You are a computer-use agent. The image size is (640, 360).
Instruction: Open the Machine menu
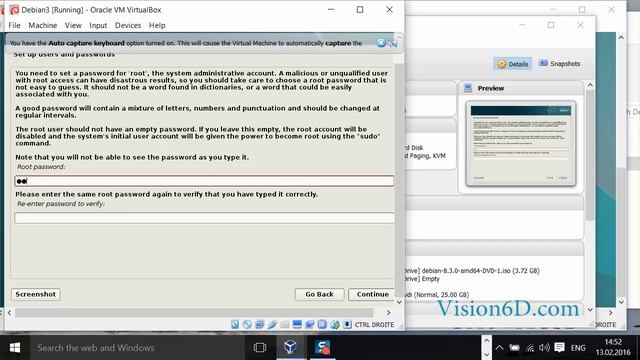42,25
